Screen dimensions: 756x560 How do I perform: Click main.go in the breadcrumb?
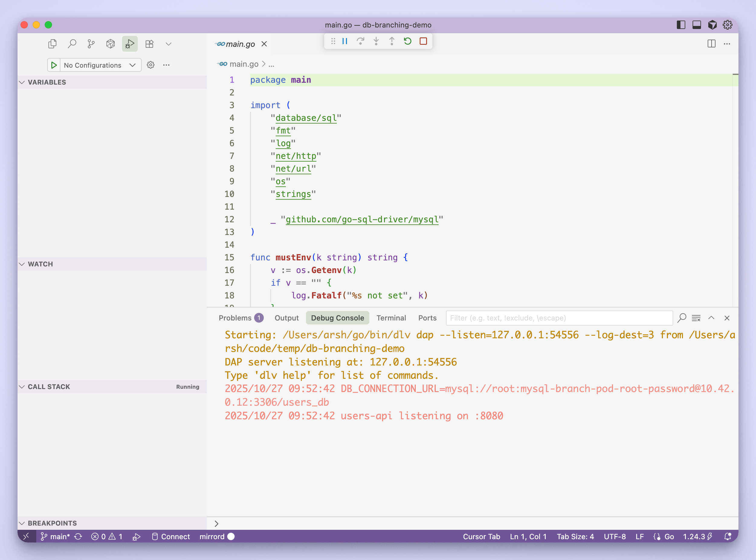[x=244, y=64]
